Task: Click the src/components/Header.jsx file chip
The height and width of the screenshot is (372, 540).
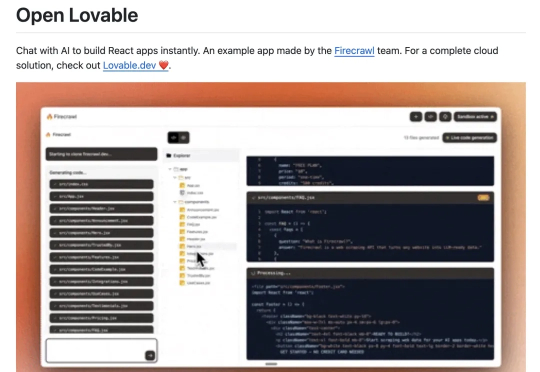Action: [x=102, y=208]
